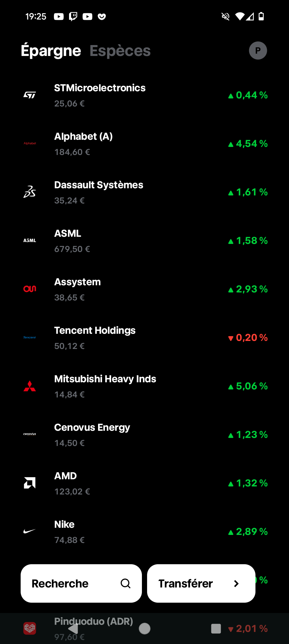289x644 pixels.
Task: Select the Épargne tab
Action: (x=51, y=51)
